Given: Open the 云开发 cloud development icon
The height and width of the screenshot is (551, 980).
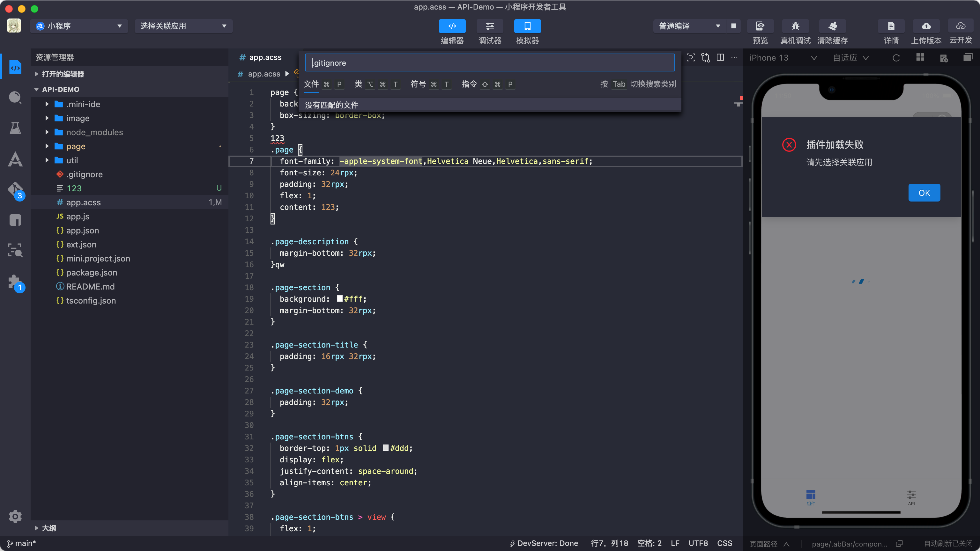Looking at the screenshot, I should pos(961,26).
